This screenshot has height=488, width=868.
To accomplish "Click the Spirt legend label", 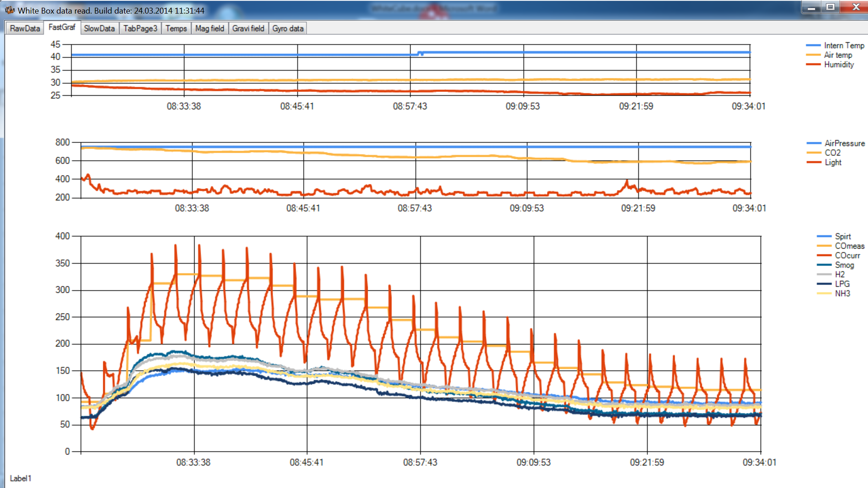I will pos(843,236).
